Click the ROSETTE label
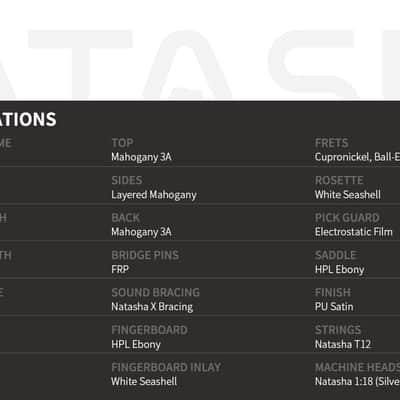The height and width of the screenshot is (400, 400). tap(339, 180)
